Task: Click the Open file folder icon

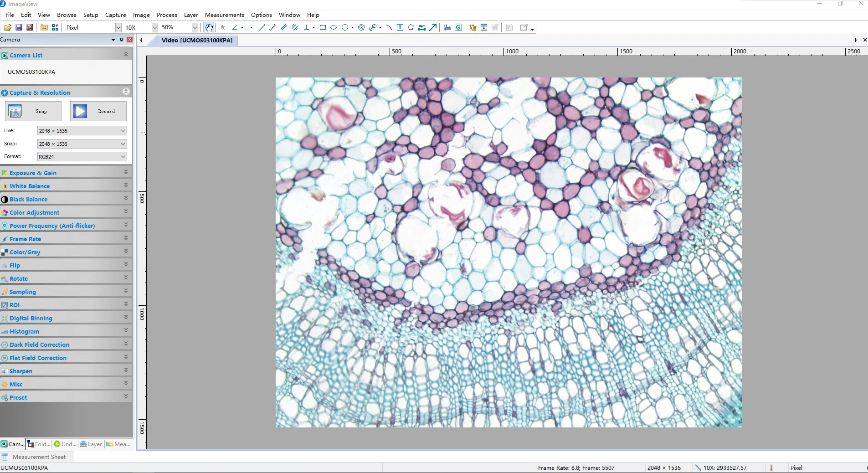Action: (8, 27)
